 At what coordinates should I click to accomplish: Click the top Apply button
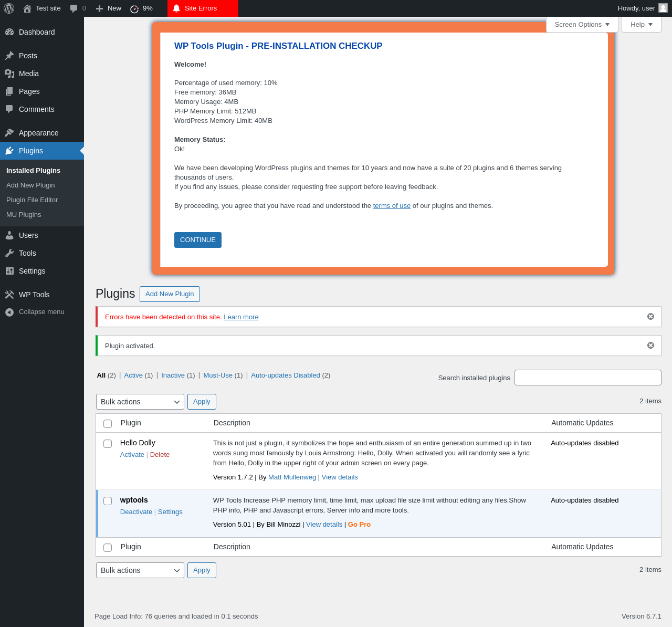pos(202,402)
